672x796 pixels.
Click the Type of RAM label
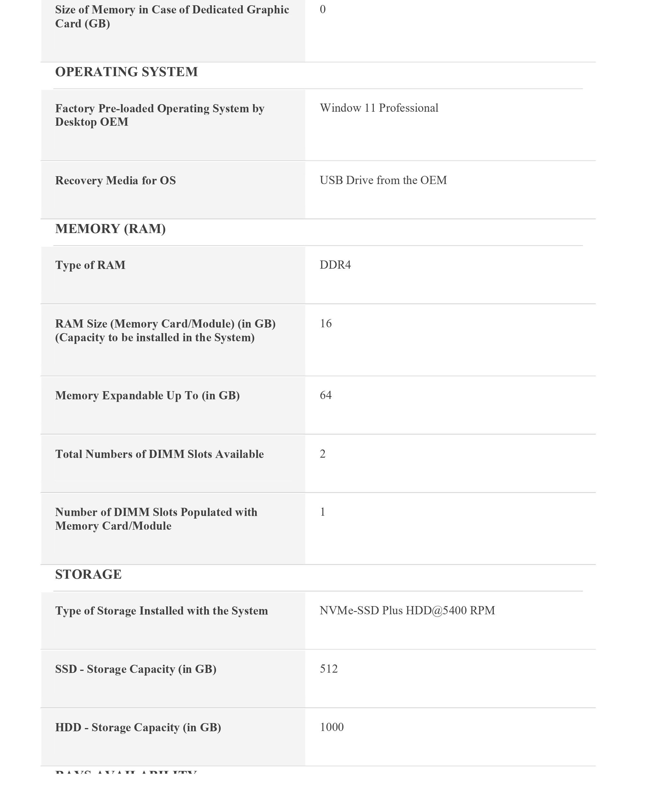tap(90, 265)
